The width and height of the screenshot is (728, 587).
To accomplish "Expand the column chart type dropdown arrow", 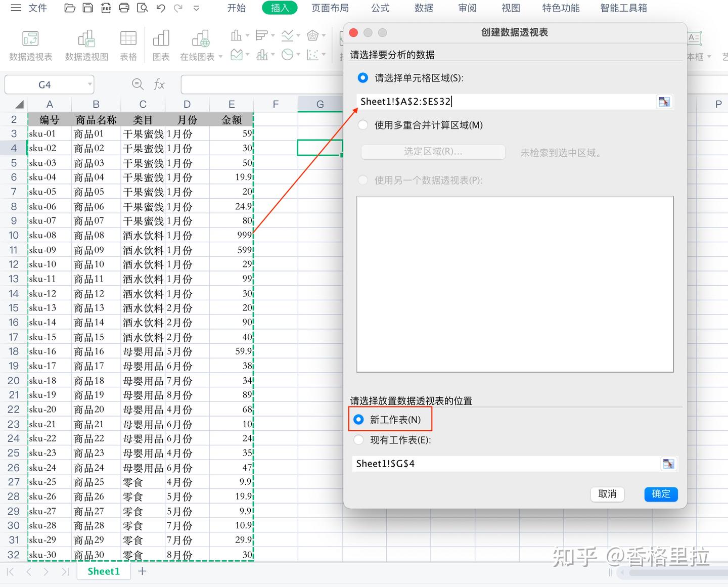I will 247,35.
